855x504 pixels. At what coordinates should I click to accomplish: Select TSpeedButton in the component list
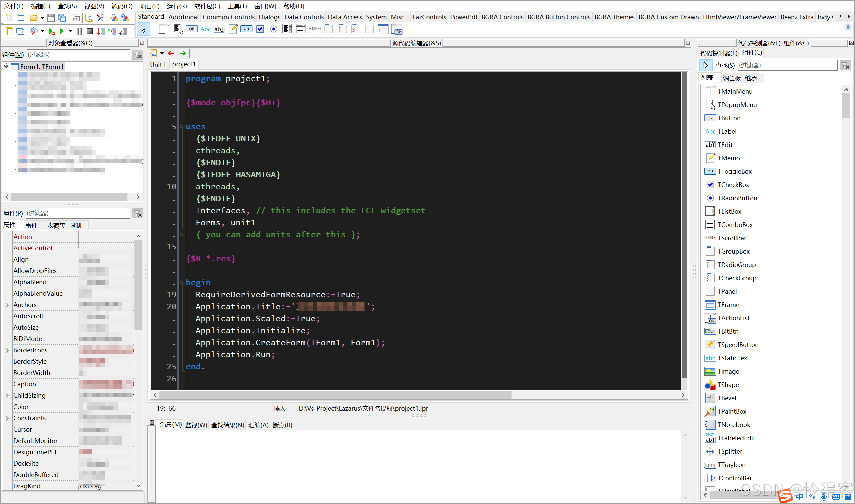click(x=738, y=345)
